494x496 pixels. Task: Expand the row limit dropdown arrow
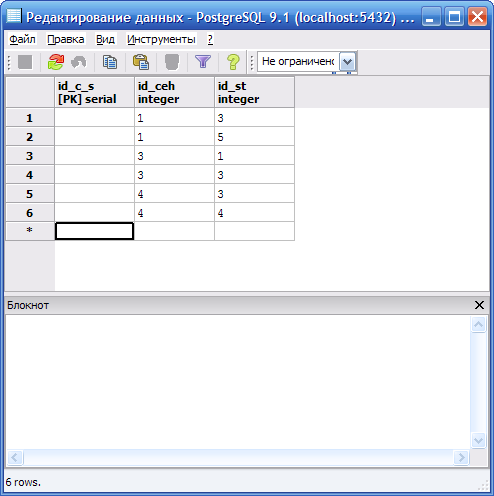[x=347, y=62]
